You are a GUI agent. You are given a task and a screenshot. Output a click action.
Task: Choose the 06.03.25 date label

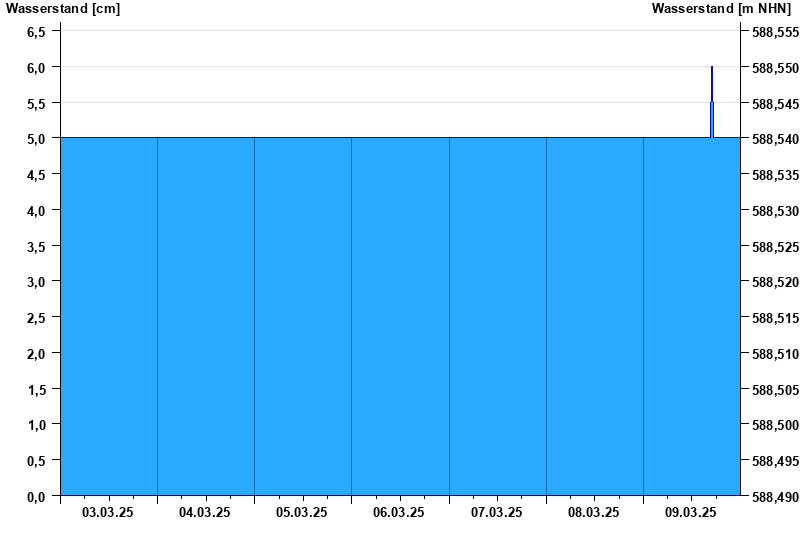[x=399, y=512]
